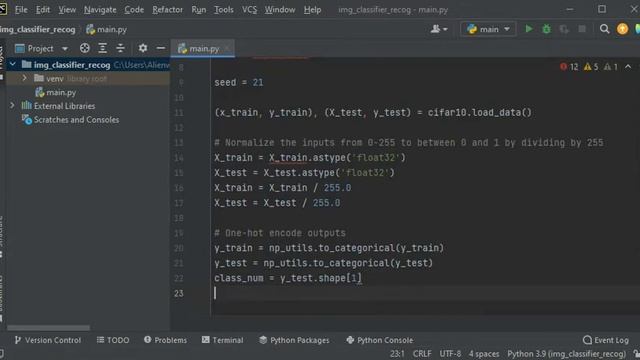Expand all project tree items icon

point(102,48)
